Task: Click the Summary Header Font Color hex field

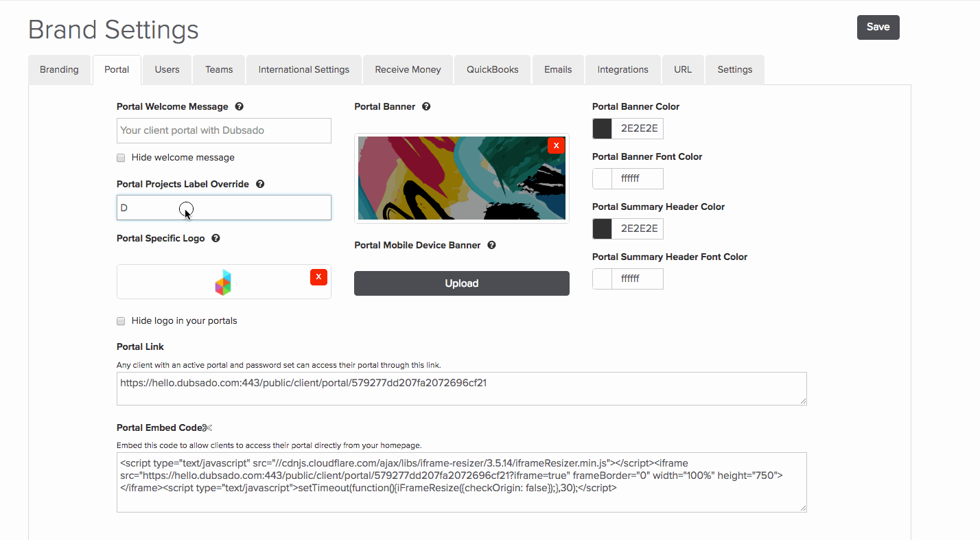Action: point(638,279)
